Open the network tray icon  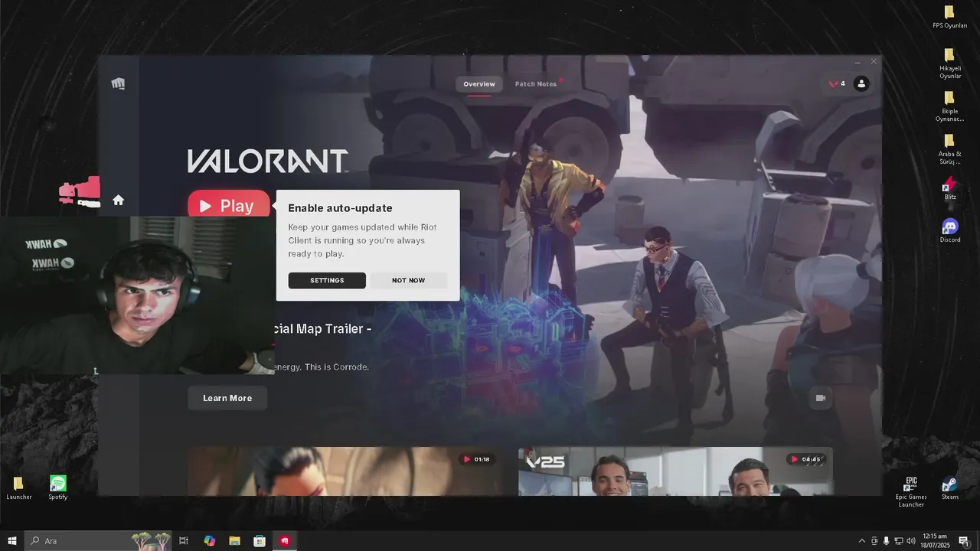point(899,541)
